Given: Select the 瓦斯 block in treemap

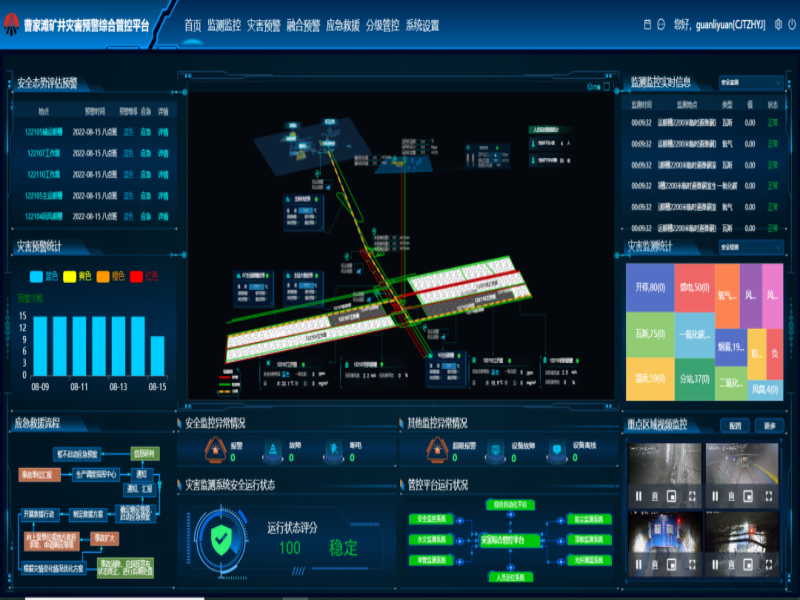Looking at the screenshot, I should click(649, 334).
